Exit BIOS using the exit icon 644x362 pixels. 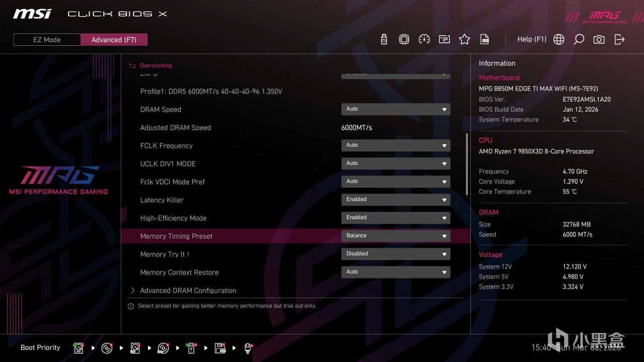point(619,39)
